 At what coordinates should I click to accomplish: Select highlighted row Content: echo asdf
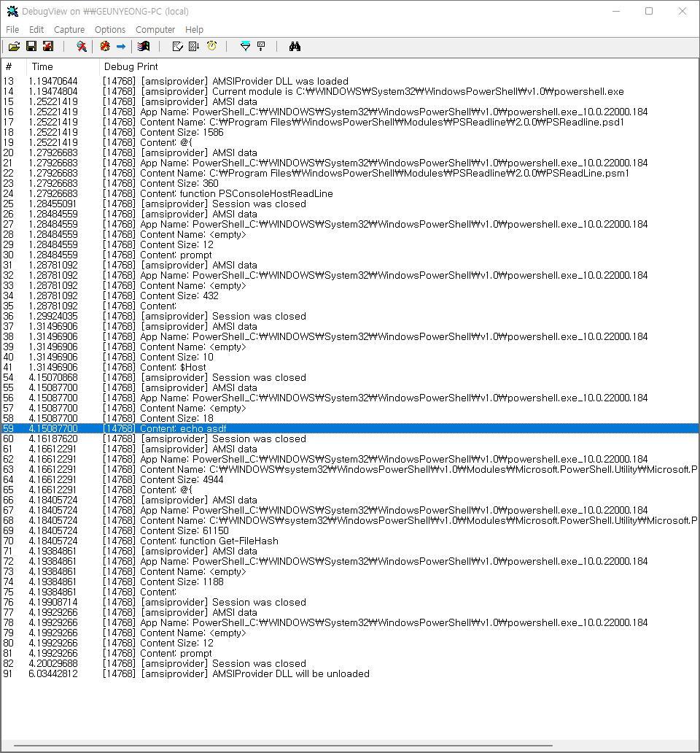pos(350,428)
